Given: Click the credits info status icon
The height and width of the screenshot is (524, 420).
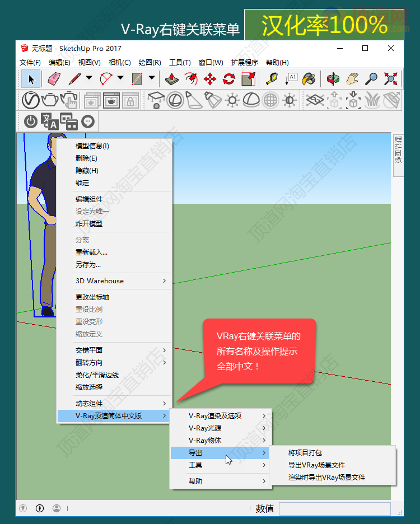Looking at the screenshot, I should click(x=40, y=508).
